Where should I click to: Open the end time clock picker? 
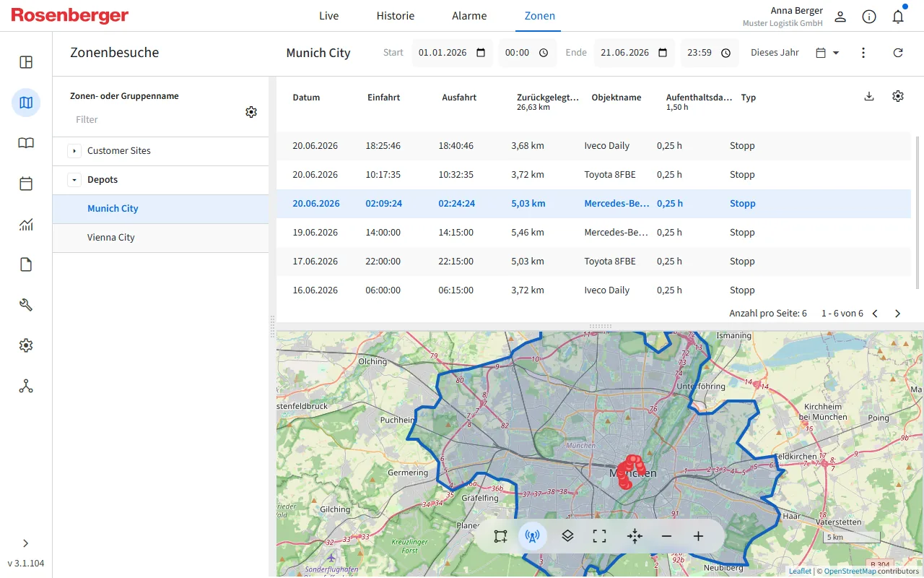click(725, 53)
